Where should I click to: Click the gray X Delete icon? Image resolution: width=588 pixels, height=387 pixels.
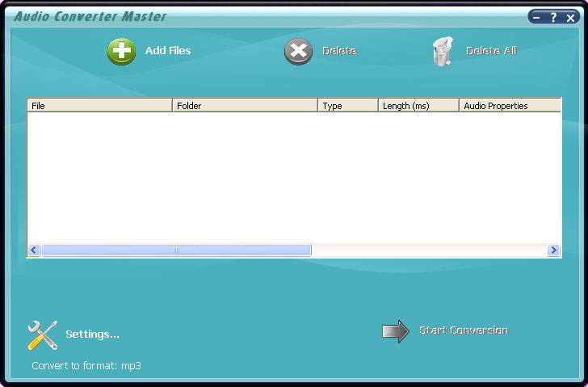pos(298,52)
